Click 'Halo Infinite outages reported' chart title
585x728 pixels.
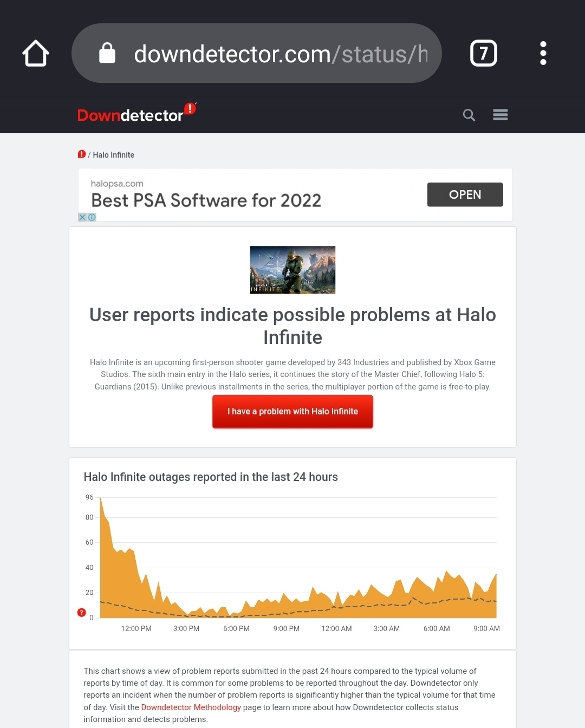point(211,477)
